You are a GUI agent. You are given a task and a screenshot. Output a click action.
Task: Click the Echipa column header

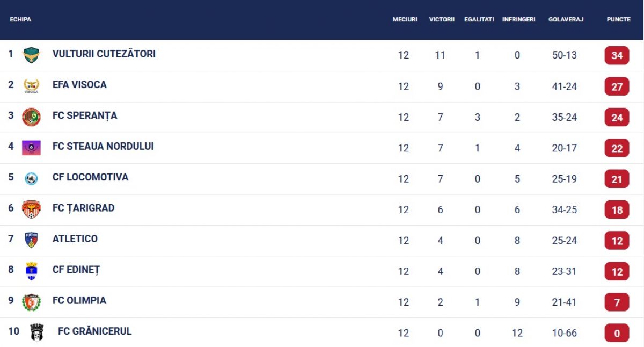pyautogui.click(x=20, y=19)
